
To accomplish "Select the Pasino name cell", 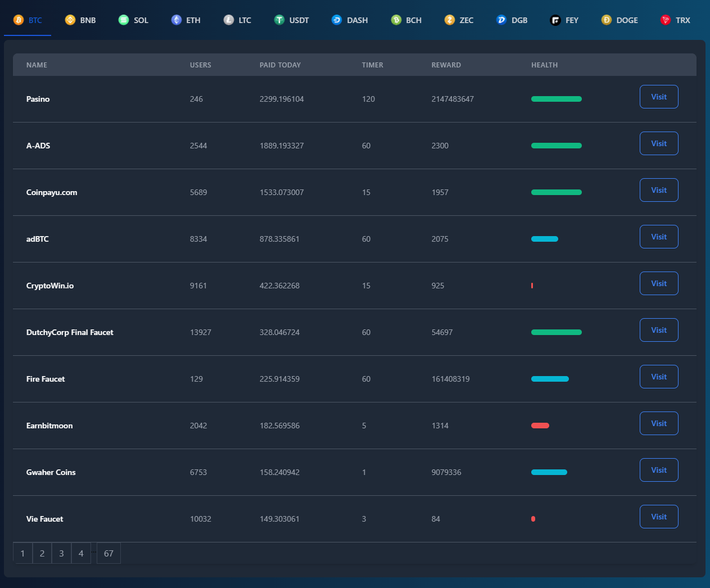I will click(38, 99).
